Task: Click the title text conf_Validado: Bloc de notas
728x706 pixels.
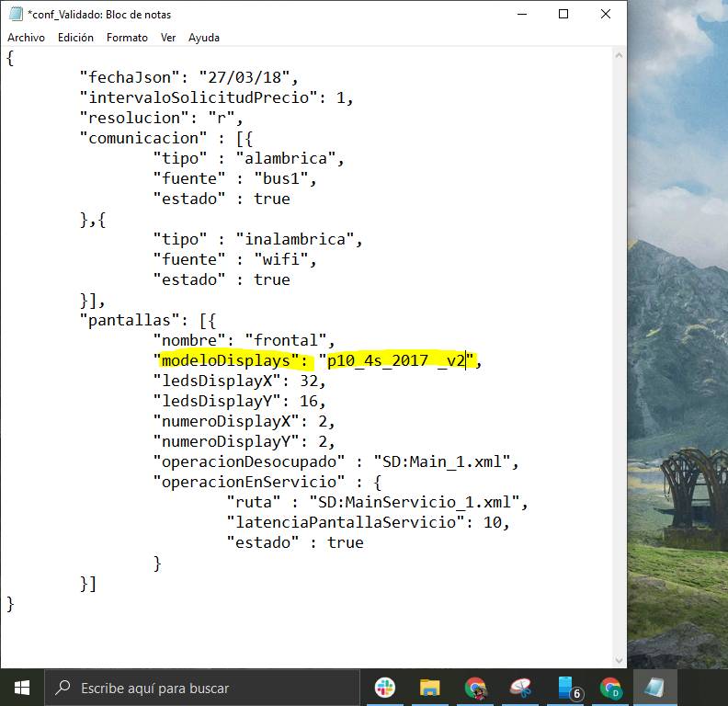Action: [99, 15]
